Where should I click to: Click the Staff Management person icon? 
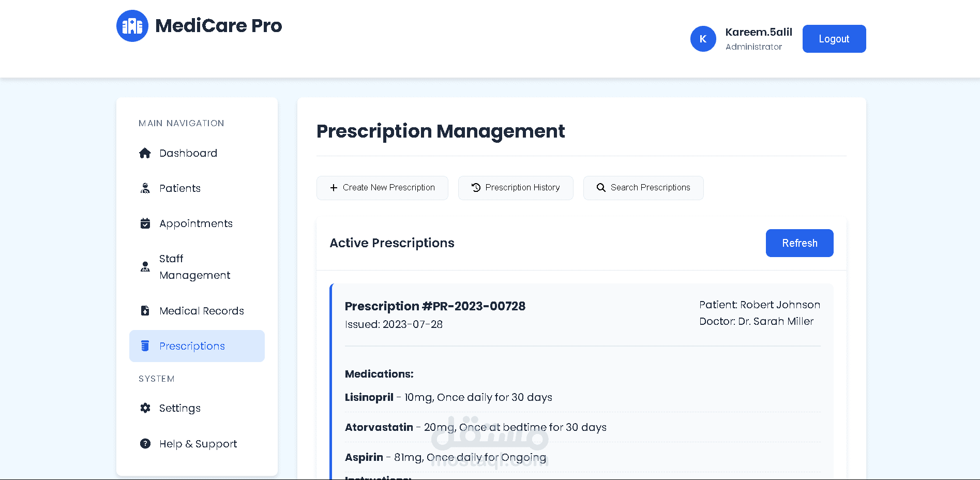[145, 267]
